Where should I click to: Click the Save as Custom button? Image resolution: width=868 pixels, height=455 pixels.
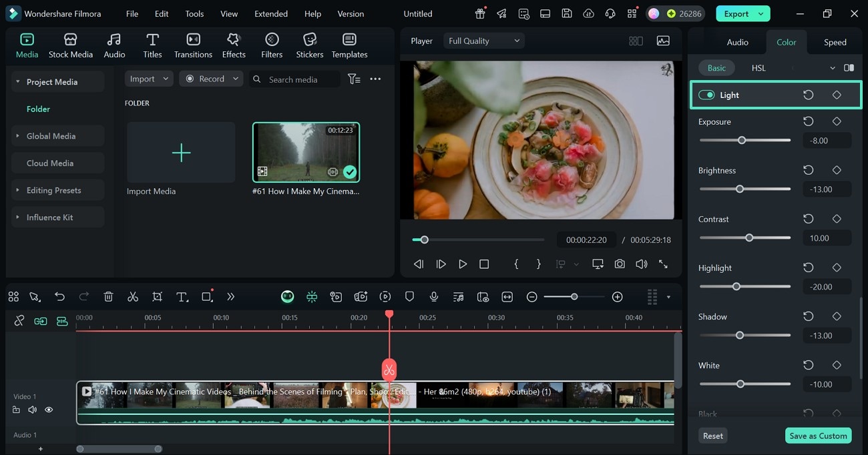pyautogui.click(x=818, y=436)
